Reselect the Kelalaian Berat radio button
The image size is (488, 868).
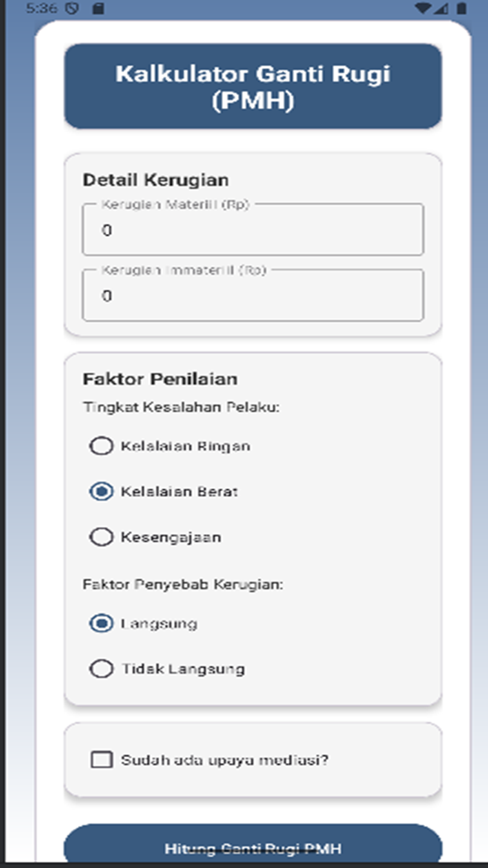coord(101,491)
